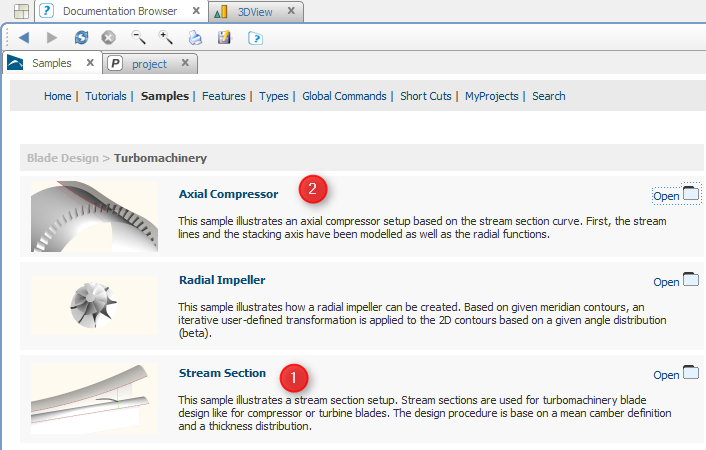The width and height of the screenshot is (706, 450).
Task: Click the Samples navigation link
Action: (x=165, y=96)
